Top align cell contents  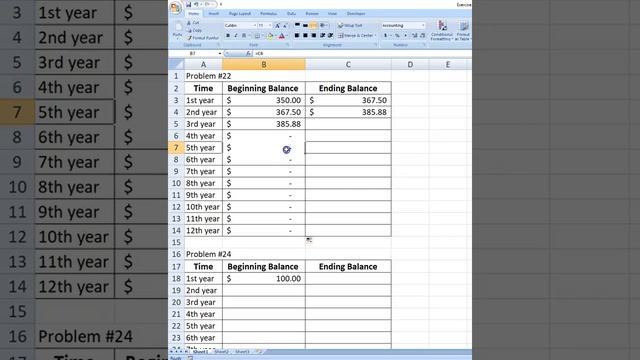pos(297,24)
